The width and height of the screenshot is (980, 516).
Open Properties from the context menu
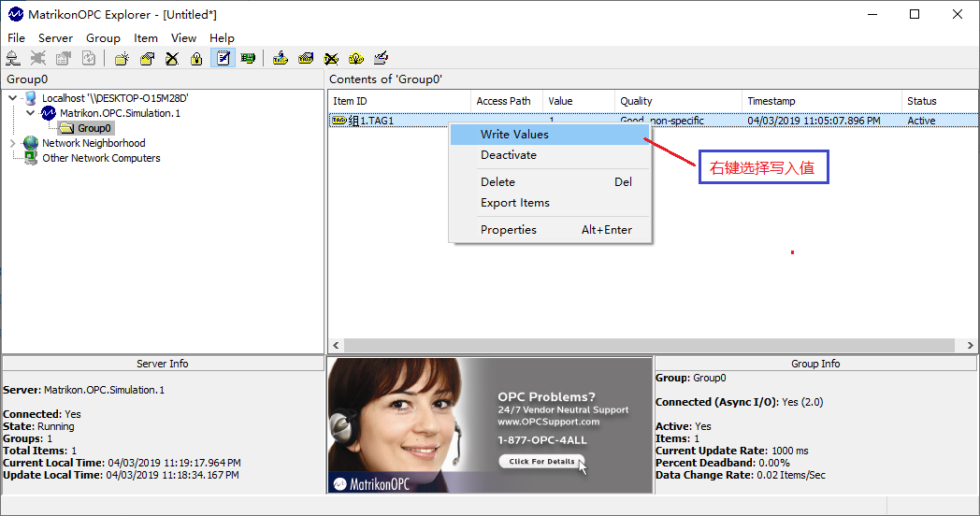[x=550, y=230]
